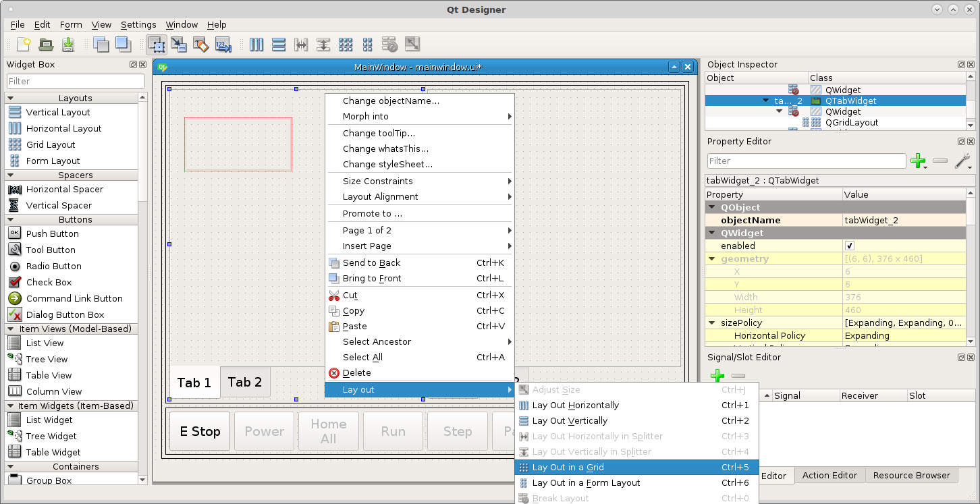Click the Form Layout toolbar icon
Screen dimensions: 980x504
click(368, 45)
